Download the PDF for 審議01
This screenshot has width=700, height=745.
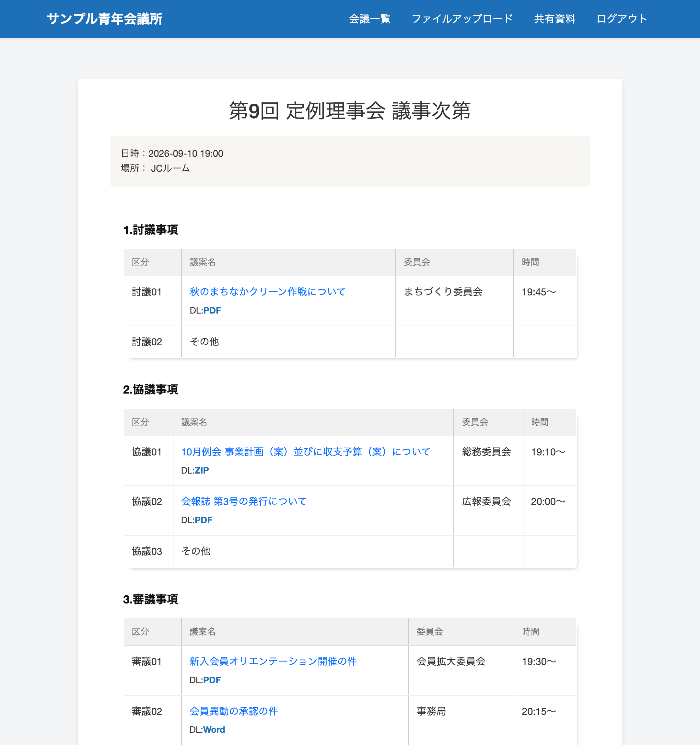coord(212,680)
